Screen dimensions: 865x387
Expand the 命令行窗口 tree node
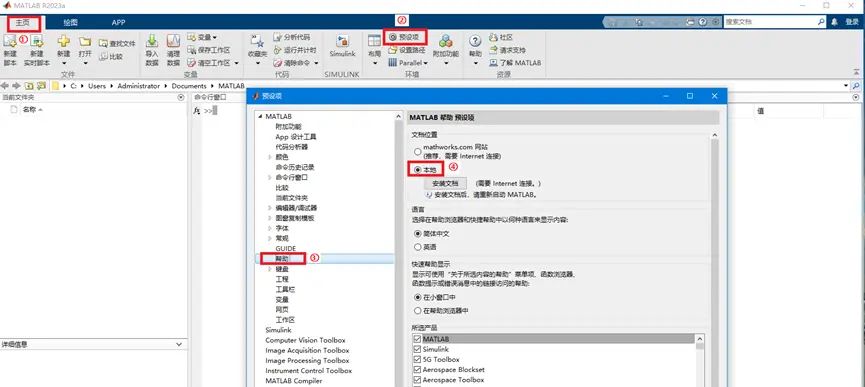click(270, 178)
